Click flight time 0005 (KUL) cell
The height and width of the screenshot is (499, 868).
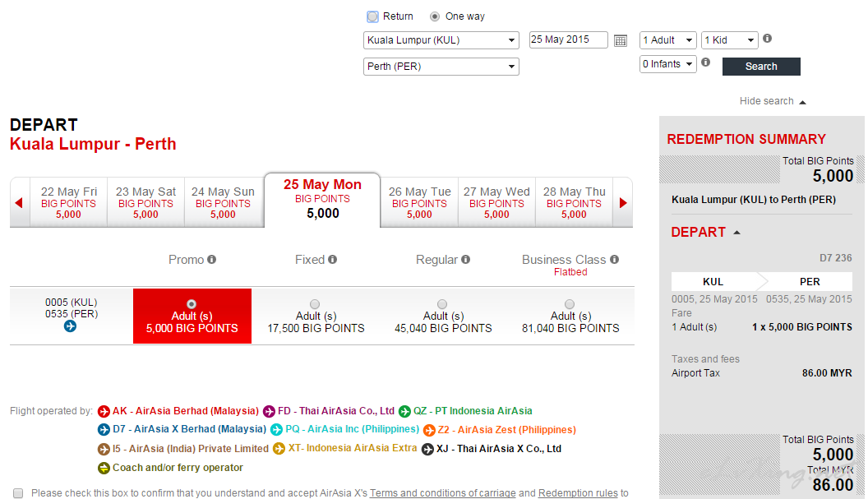coord(71,303)
